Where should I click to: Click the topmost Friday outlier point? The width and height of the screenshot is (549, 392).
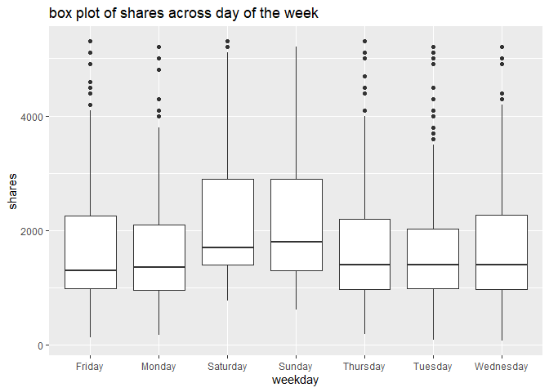click(x=90, y=41)
